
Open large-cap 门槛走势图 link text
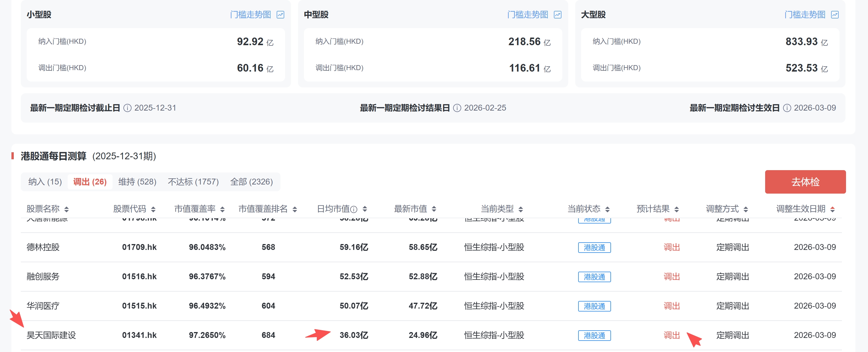pos(805,15)
